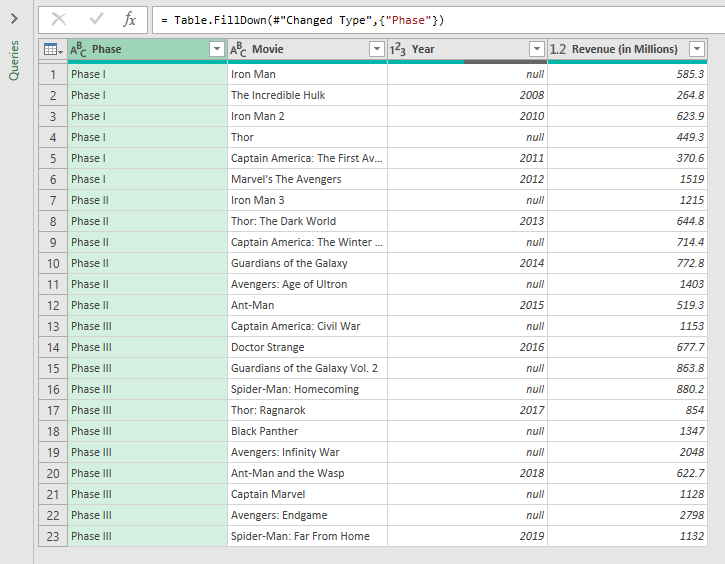Screen dimensions: 725x564
Task: Click the revenue value 2798
Action: [x=627, y=515]
